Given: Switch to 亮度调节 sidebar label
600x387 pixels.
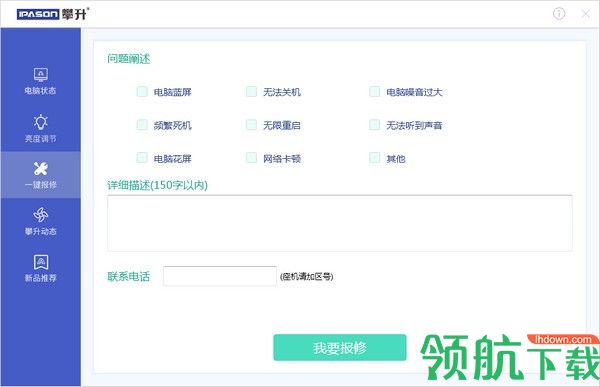Looking at the screenshot, I should click(41, 139).
